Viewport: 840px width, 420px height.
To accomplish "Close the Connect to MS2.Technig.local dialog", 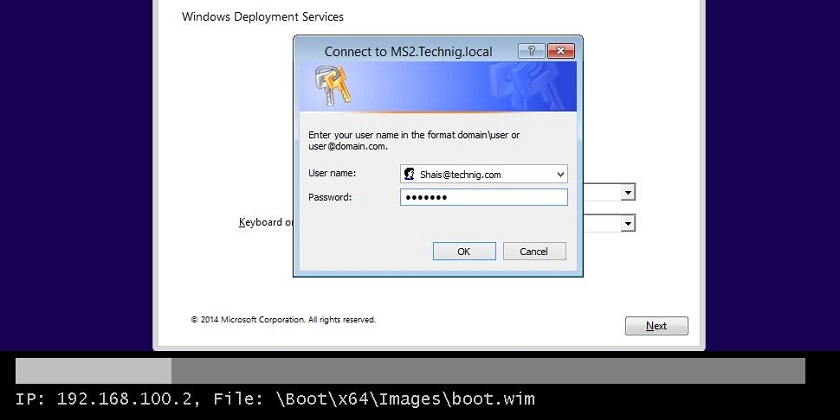I will pos(561,51).
